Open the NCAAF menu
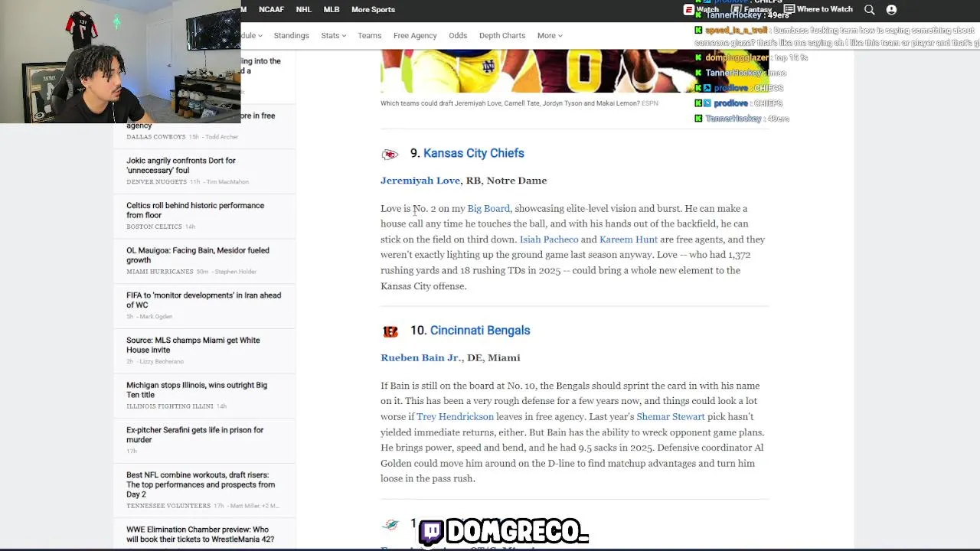Screen dimensions: 980x551 [x=271, y=9]
